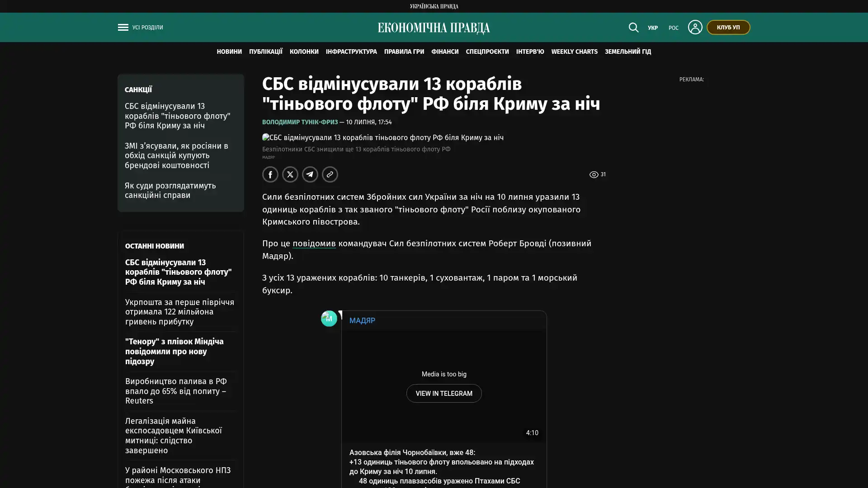Switch language to РОС
The height and width of the screenshot is (488, 868).
pos(674,28)
